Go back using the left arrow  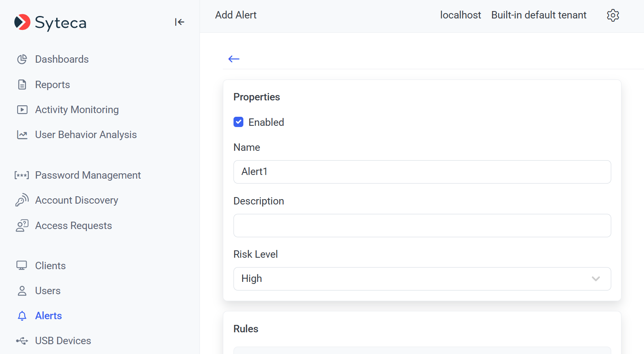point(234,59)
